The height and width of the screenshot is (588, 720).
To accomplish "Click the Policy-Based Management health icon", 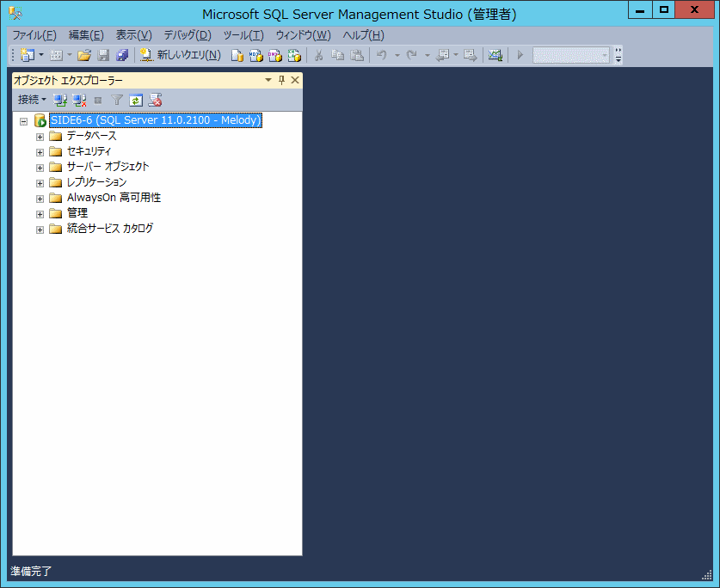I will tap(155, 100).
